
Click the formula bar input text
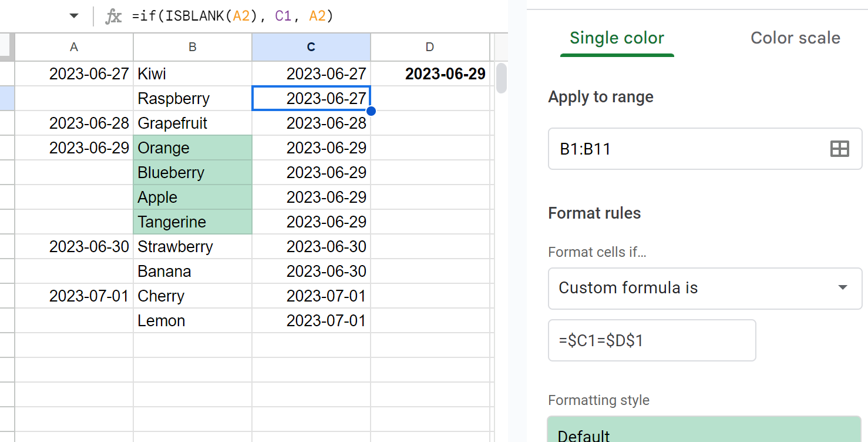pos(233,16)
